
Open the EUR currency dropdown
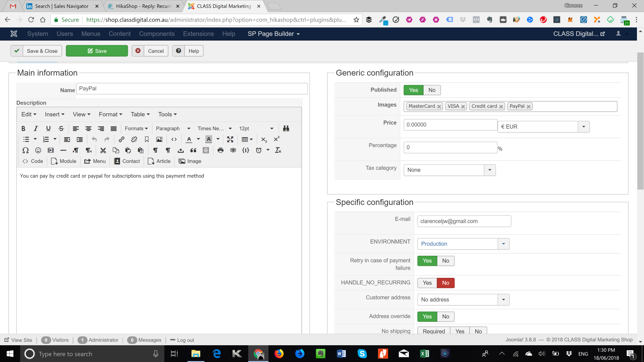(x=584, y=127)
